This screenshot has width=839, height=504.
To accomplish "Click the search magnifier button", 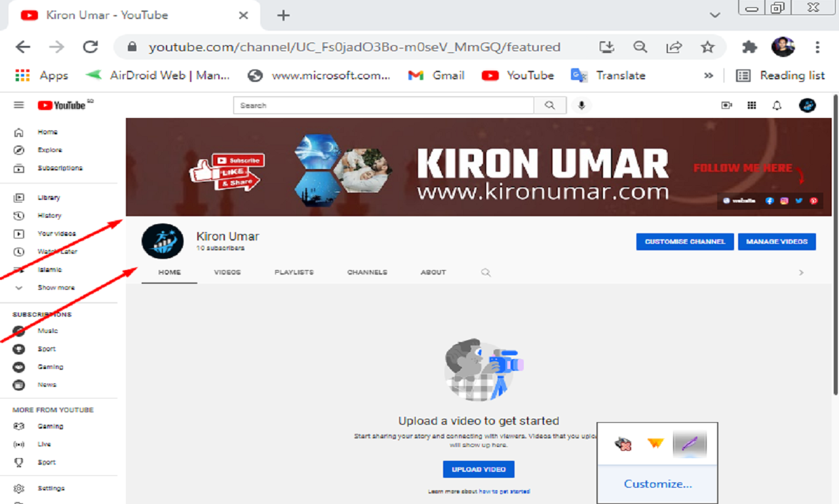I will [x=550, y=105].
